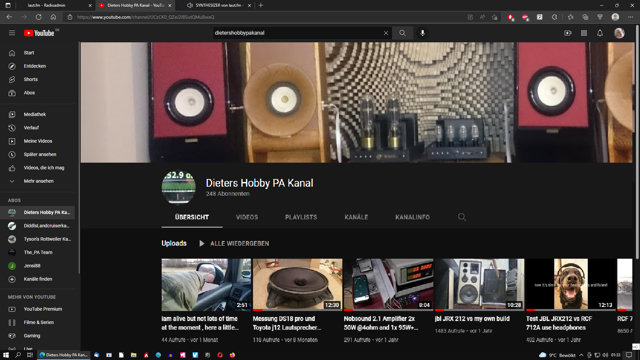Search within channel via magnifier icon
Viewport: 640px width, 360px height.
[x=462, y=217]
